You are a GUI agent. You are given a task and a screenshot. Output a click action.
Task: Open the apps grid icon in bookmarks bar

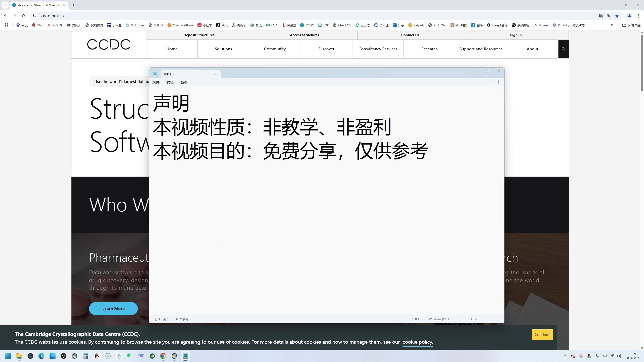(7, 25)
